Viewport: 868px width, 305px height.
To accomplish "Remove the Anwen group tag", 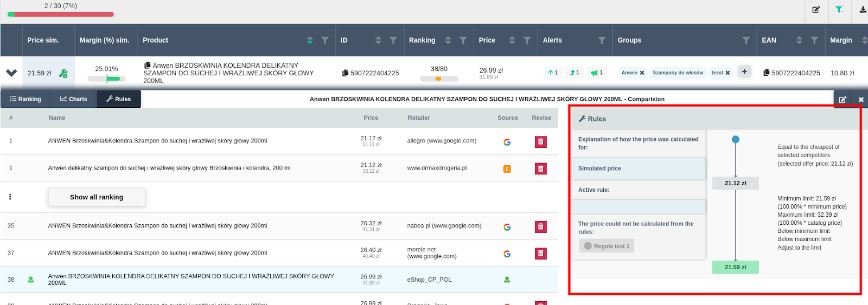I will pyautogui.click(x=642, y=73).
